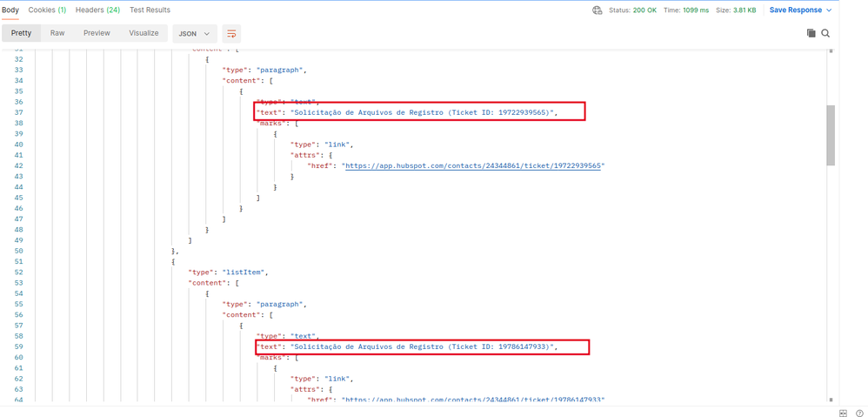This screenshot has height=417, width=868.
Task: Click the "content" key on line 56
Action: point(242,314)
